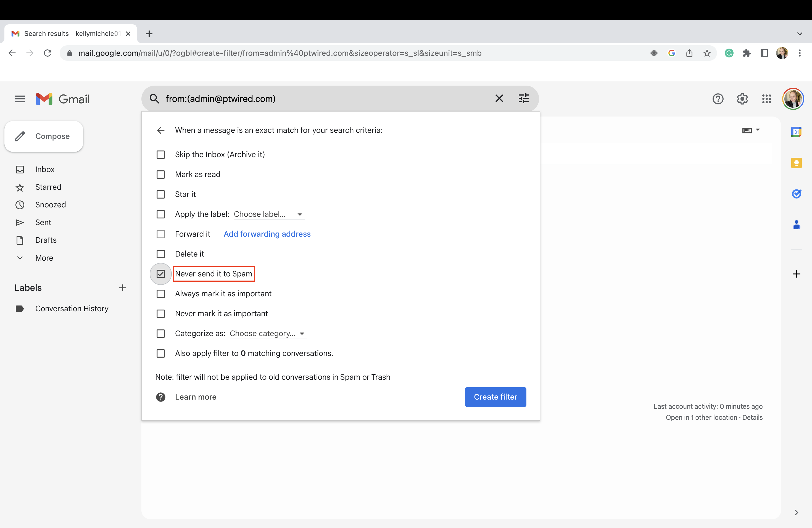Disable Never send it to Spam
Screen dimensions: 812x528
click(x=161, y=274)
